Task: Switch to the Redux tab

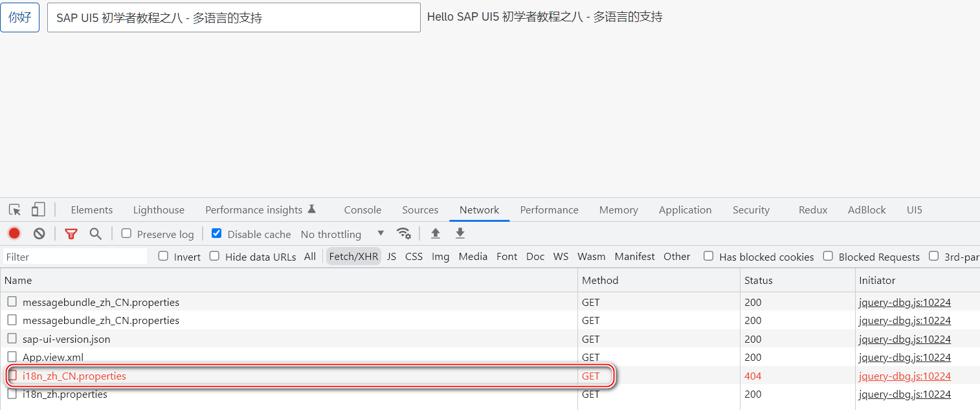Action: (x=813, y=210)
